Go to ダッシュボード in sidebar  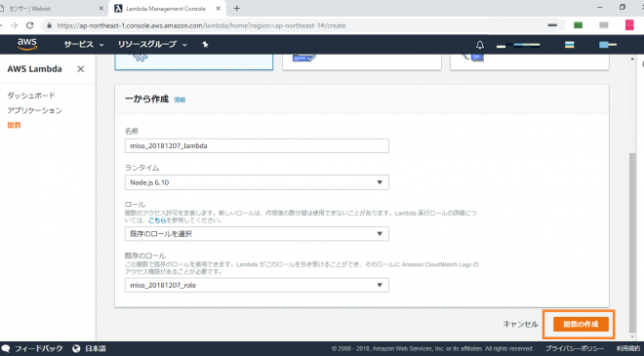pos(31,96)
